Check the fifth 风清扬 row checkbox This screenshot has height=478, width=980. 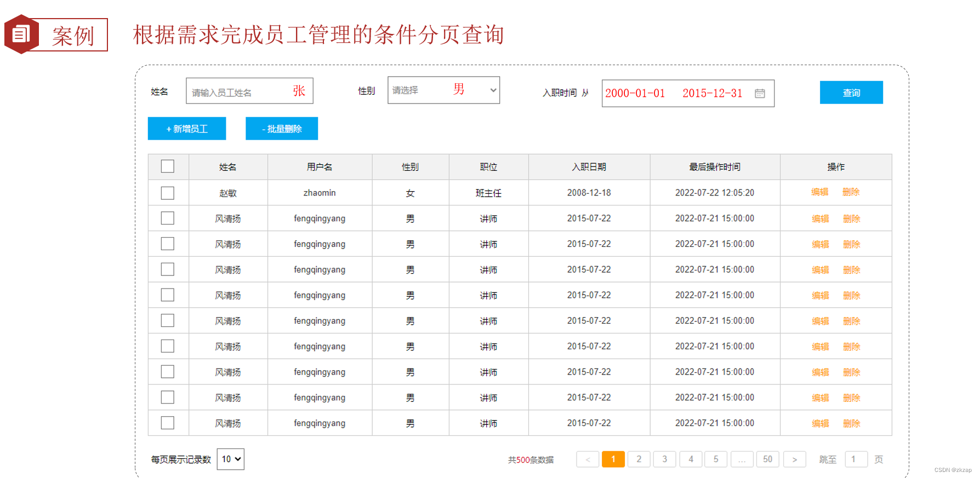168,320
